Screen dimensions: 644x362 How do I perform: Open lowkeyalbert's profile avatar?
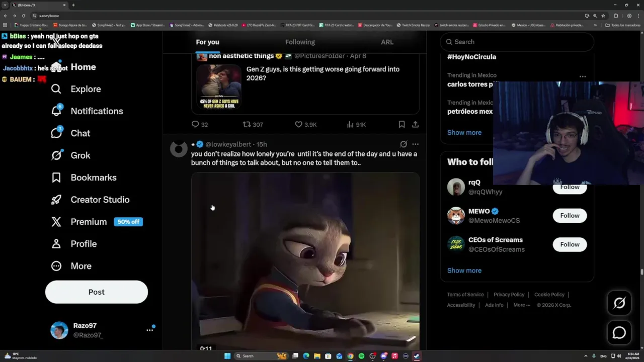pyautogui.click(x=179, y=149)
